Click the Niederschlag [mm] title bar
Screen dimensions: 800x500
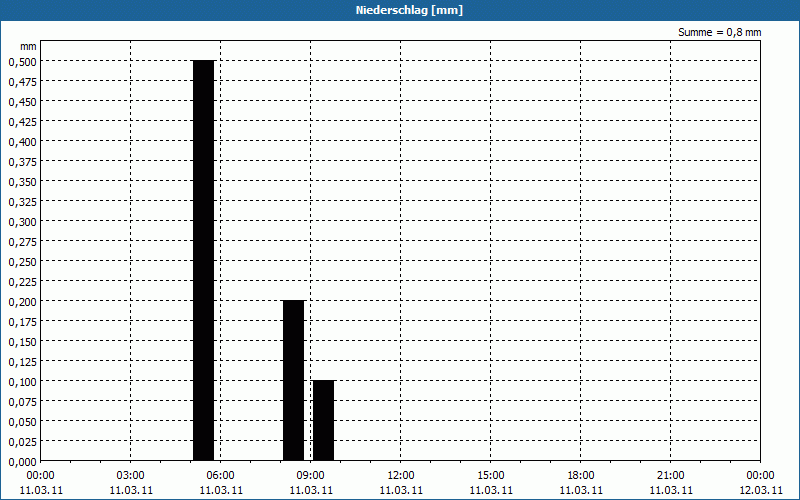coord(400,10)
